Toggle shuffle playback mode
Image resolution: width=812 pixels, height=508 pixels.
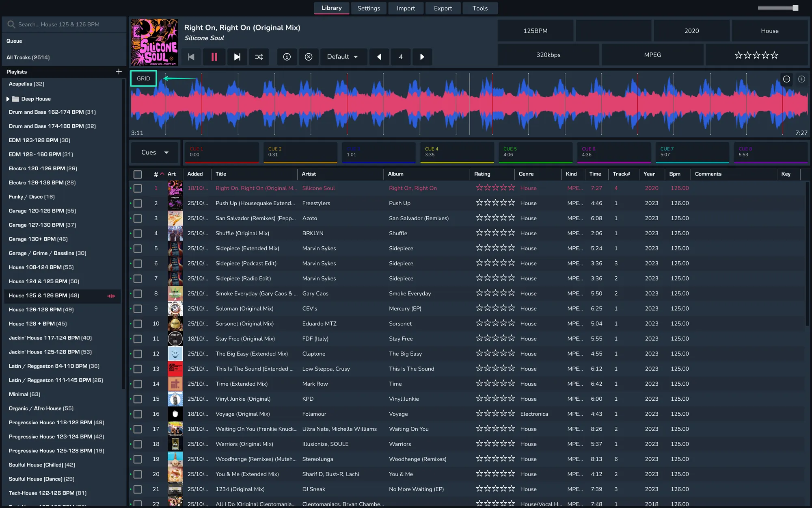coord(259,57)
